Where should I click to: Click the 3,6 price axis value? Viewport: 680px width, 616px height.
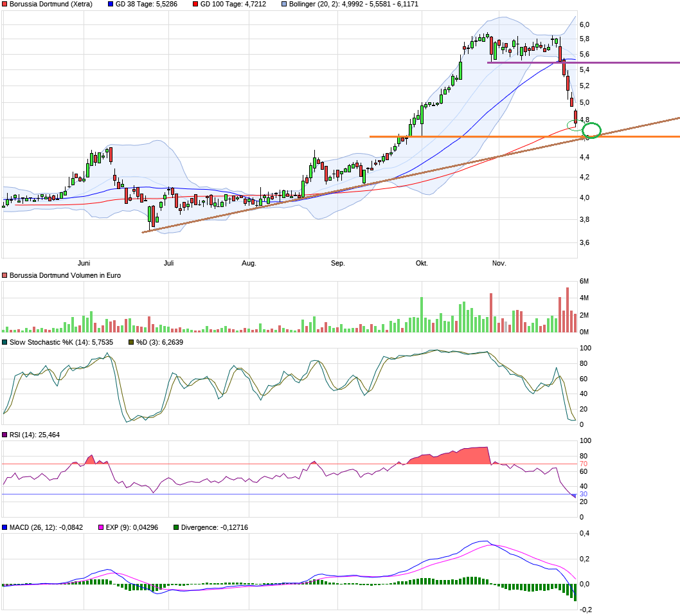(x=585, y=242)
